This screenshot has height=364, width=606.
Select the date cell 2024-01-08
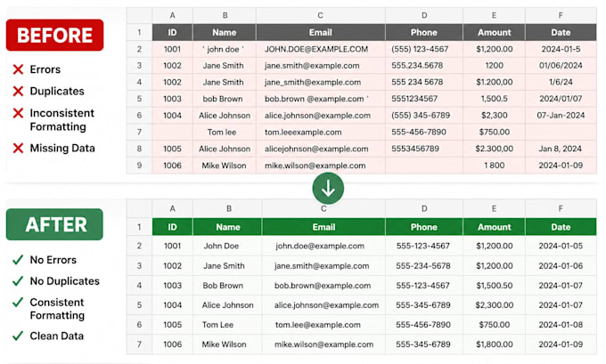click(x=561, y=325)
